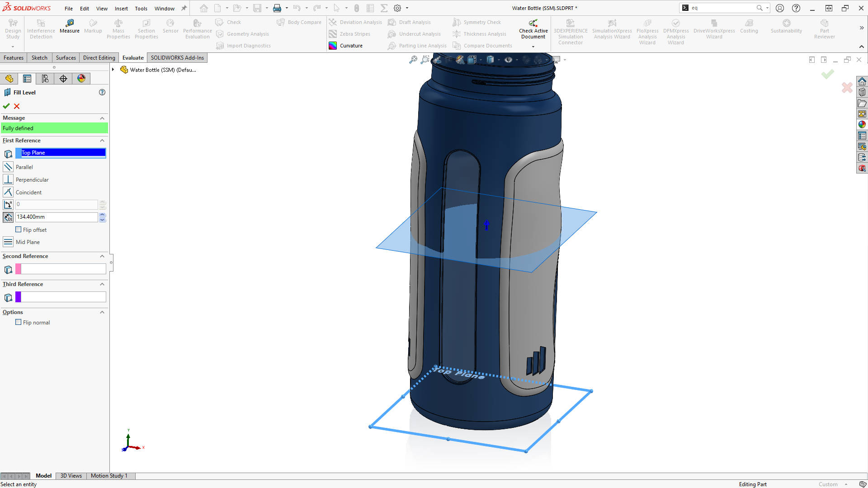Screen dimensions: 868x488
Task: Cancel the Fill Level command with the red X
Action: click(17, 106)
